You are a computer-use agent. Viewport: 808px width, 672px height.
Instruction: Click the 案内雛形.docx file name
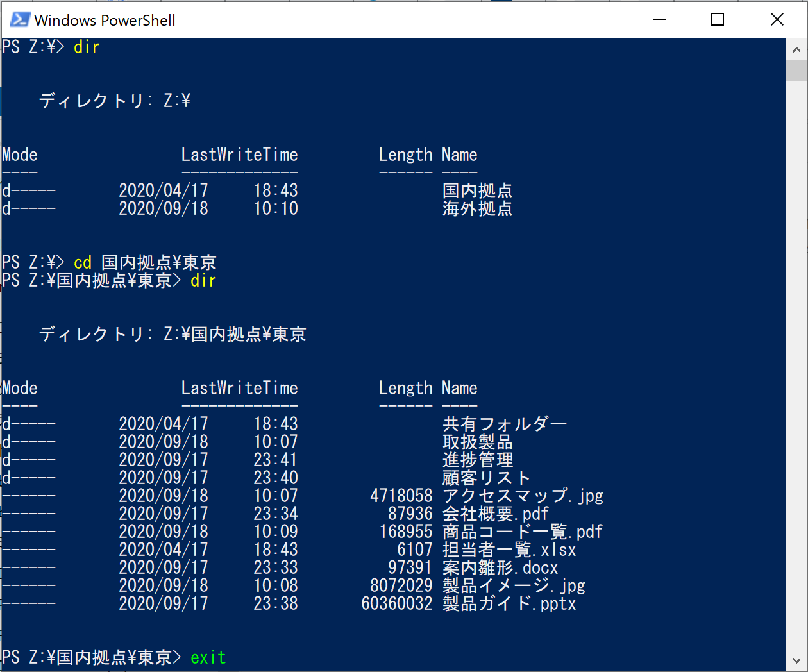(x=500, y=568)
